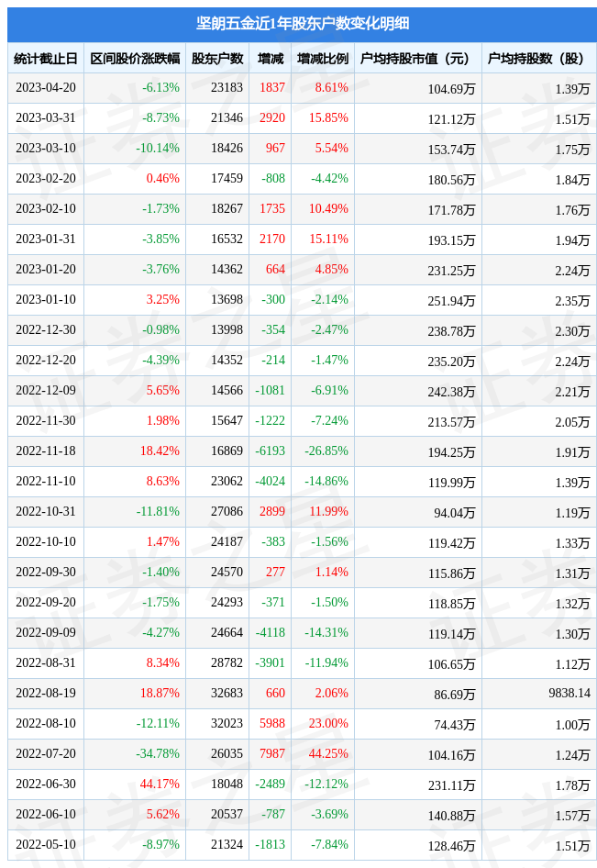
Task: Click the date cell 2022-10-10
Action: 46,542
